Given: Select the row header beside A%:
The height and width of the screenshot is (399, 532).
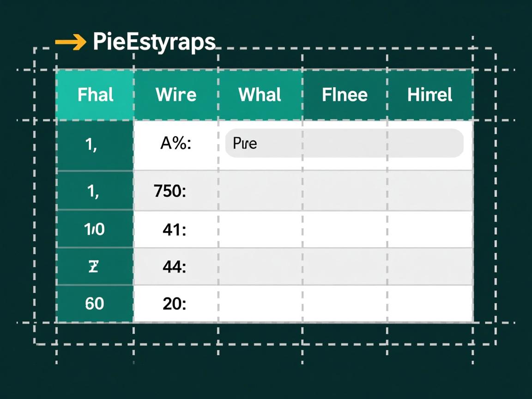Looking at the screenshot, I should pyautogui.click(x=95, y=145).
